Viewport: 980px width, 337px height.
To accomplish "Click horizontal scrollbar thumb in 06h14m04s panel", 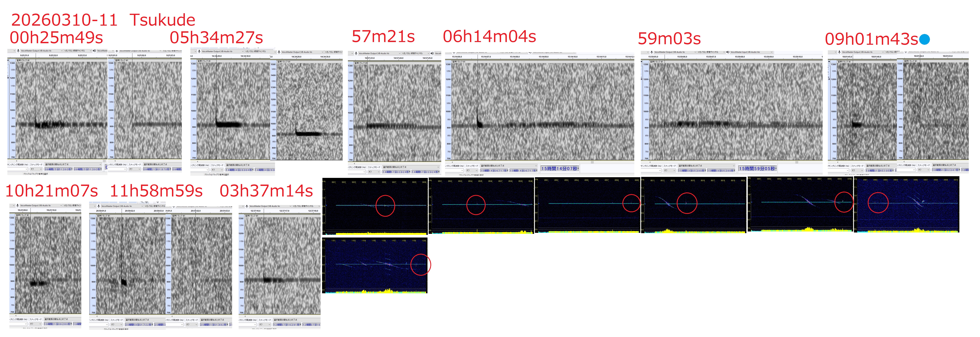I will [x=592, y=162].
